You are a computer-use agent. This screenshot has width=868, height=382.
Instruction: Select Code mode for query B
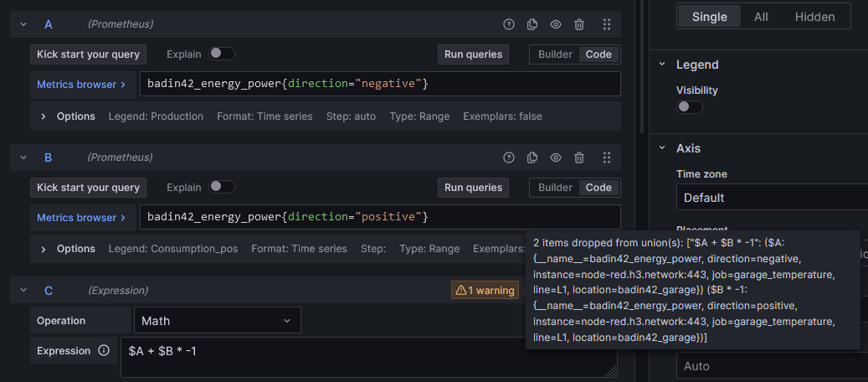598,188
